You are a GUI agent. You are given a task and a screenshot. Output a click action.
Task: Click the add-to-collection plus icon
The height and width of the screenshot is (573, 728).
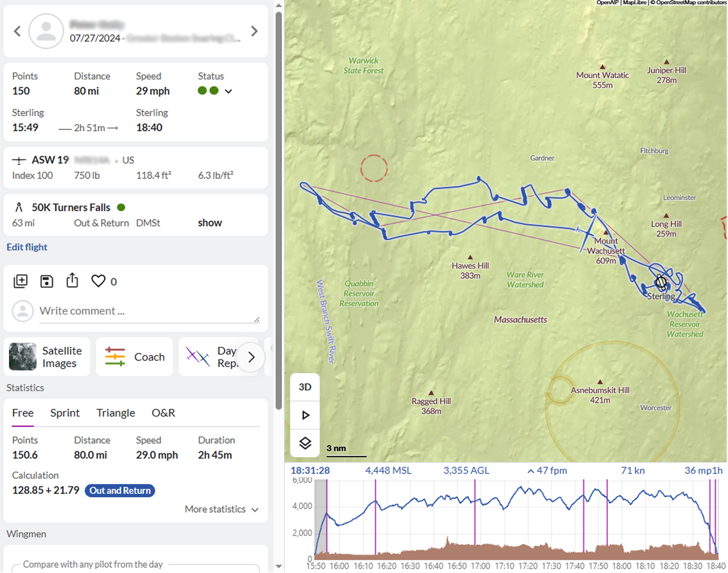(21, 281)
